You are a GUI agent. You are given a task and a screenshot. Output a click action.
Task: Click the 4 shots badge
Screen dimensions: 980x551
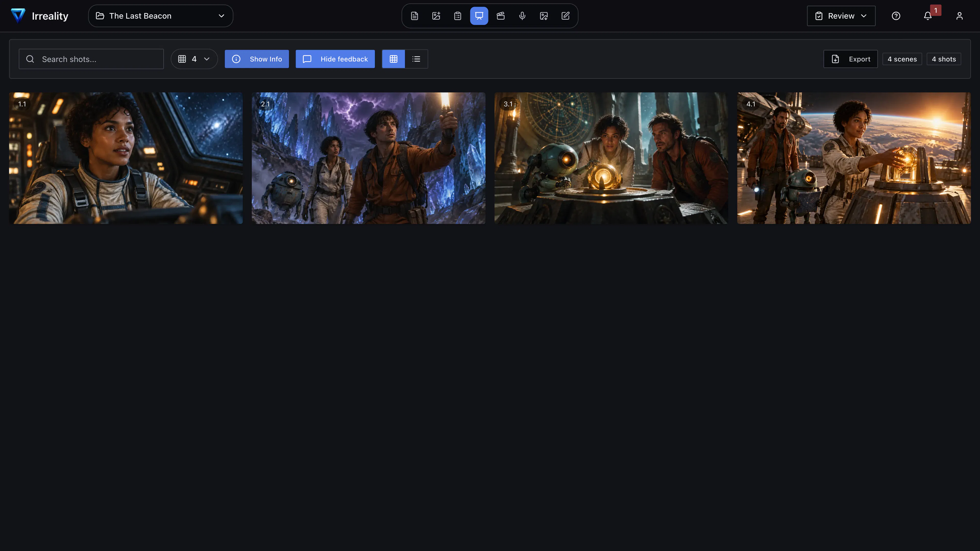pos(944,59)
